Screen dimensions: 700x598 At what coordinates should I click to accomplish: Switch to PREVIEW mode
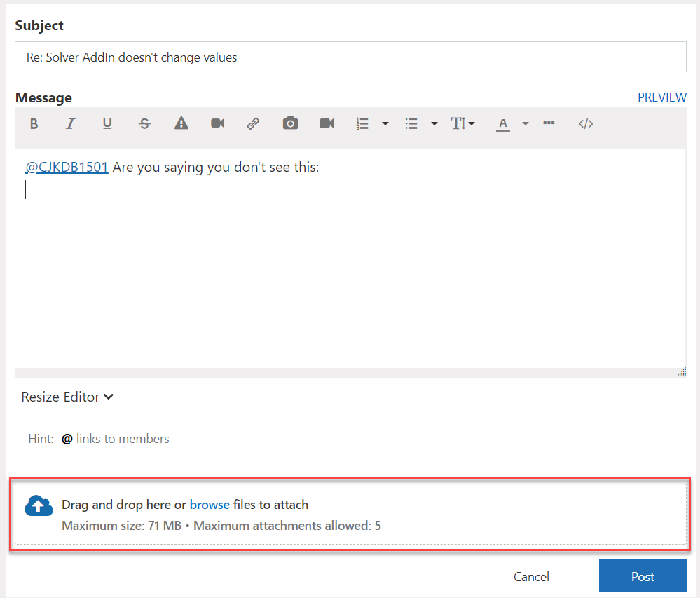pyautogui.click(x=661, y=97)
